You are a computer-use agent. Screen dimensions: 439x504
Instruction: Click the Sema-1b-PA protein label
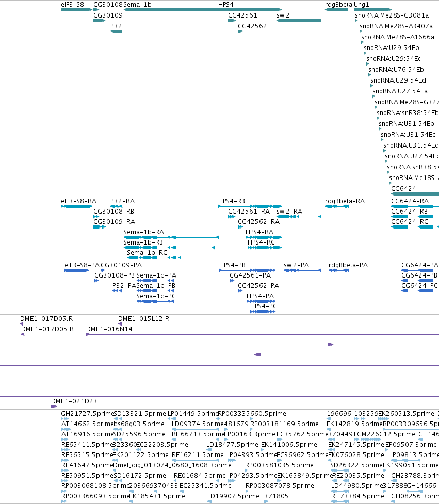pos(156,275)
